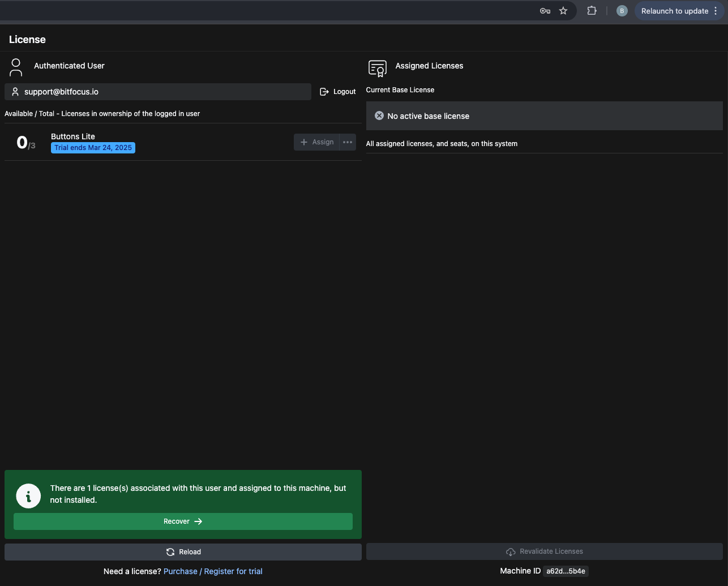Click the License page heading

click(27, 40)
